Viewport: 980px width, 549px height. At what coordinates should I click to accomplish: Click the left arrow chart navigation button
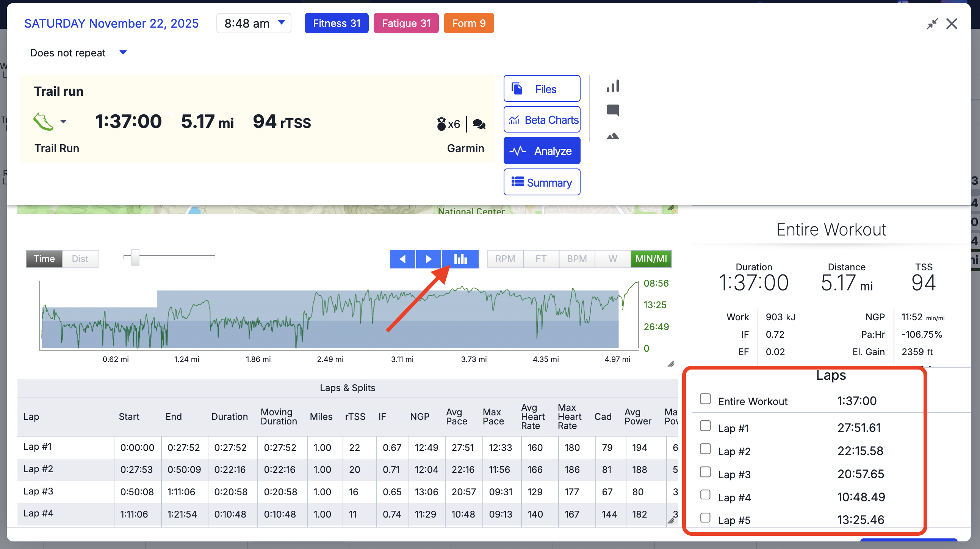tap(402, 259)
